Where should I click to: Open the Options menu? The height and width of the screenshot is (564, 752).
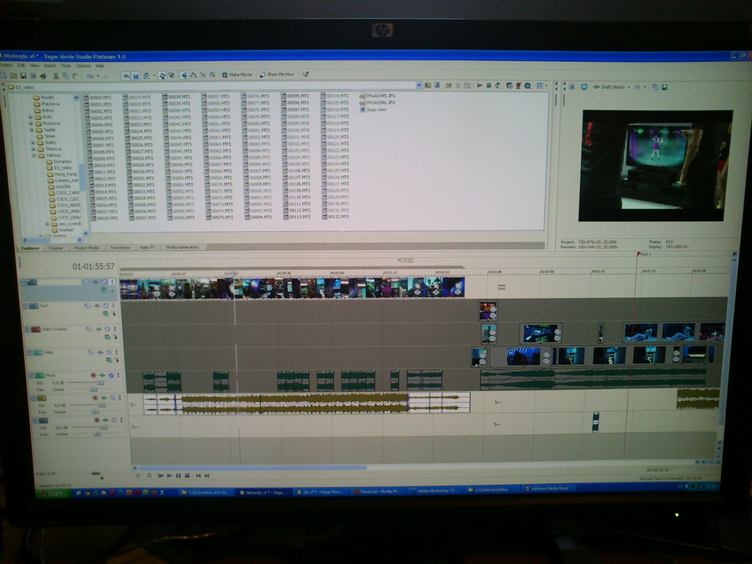coord(83,66)
